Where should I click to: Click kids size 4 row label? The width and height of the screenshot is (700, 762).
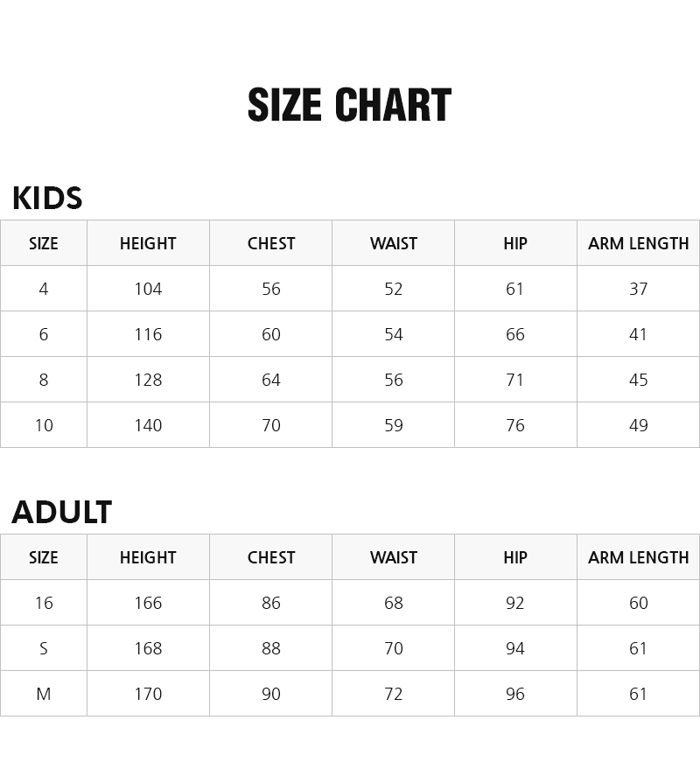coord(44,289)
